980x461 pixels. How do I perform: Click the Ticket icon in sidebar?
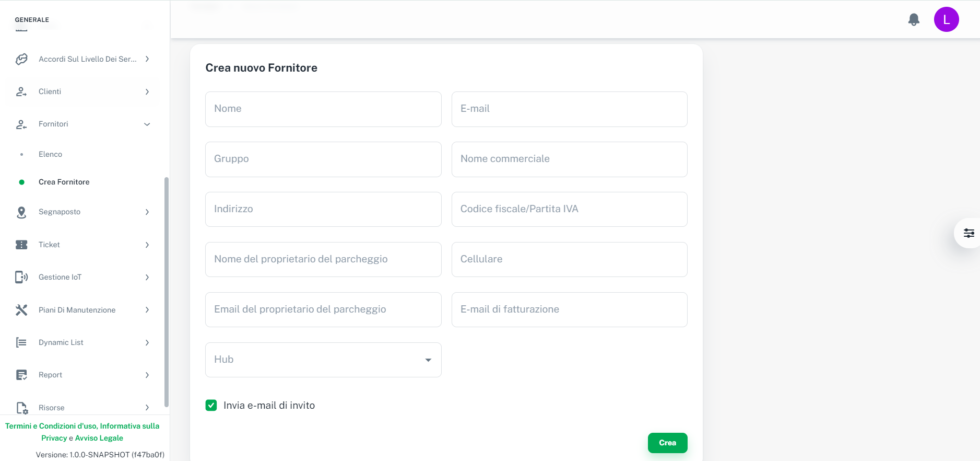tap(21, 245)
